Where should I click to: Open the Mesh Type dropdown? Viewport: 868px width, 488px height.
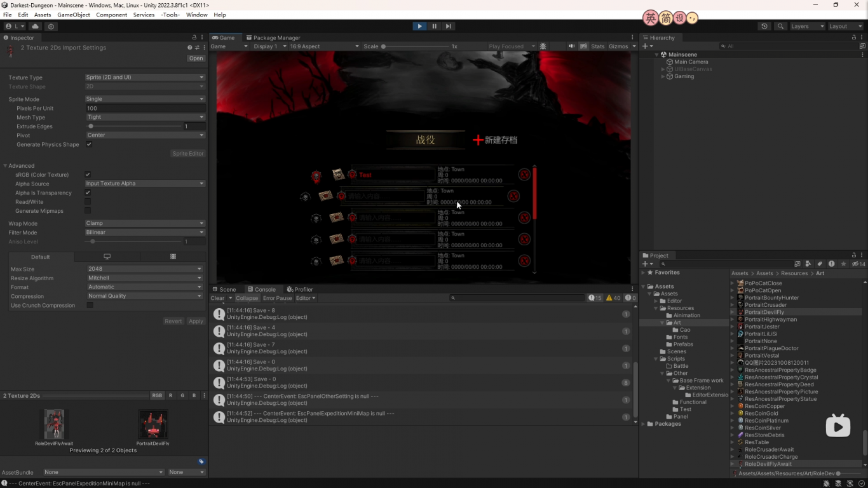point(145,118)
